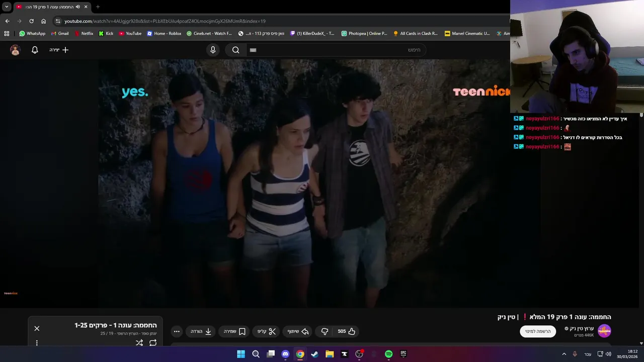Open Steam from the taskbar
Image resolution: width=644 pixels, height=362 pixels.
point(314,354)
